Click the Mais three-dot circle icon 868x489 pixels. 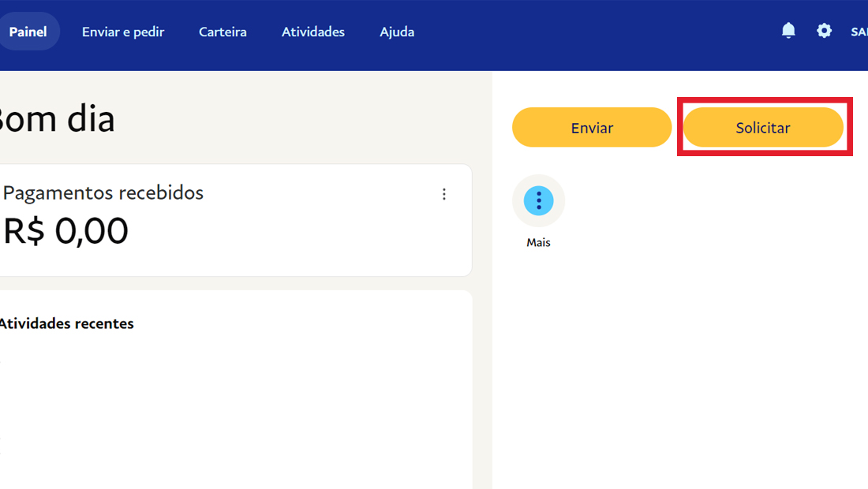pos(539,201)
